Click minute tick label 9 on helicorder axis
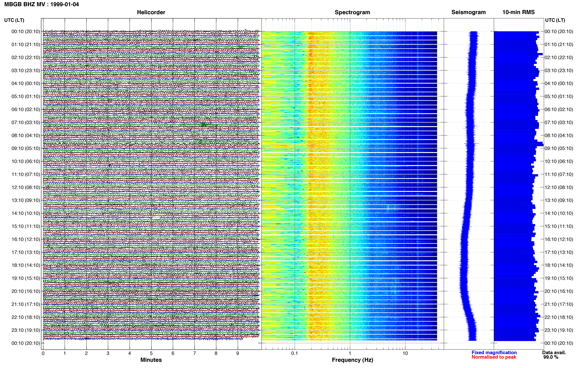The image size is (588, 368). pos(238,353)
